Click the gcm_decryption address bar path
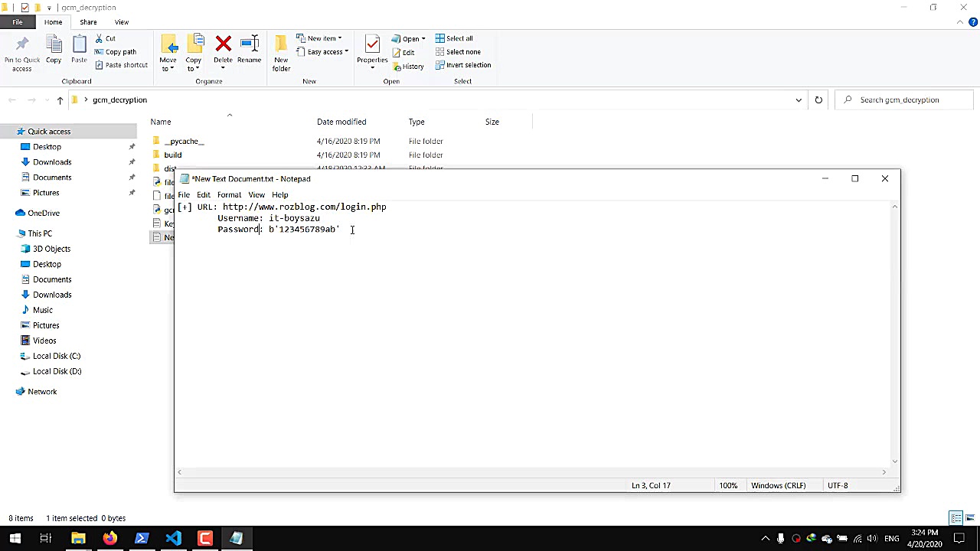Screen dimensions: 980x551 pyautogui.click(x=119, y=100)
